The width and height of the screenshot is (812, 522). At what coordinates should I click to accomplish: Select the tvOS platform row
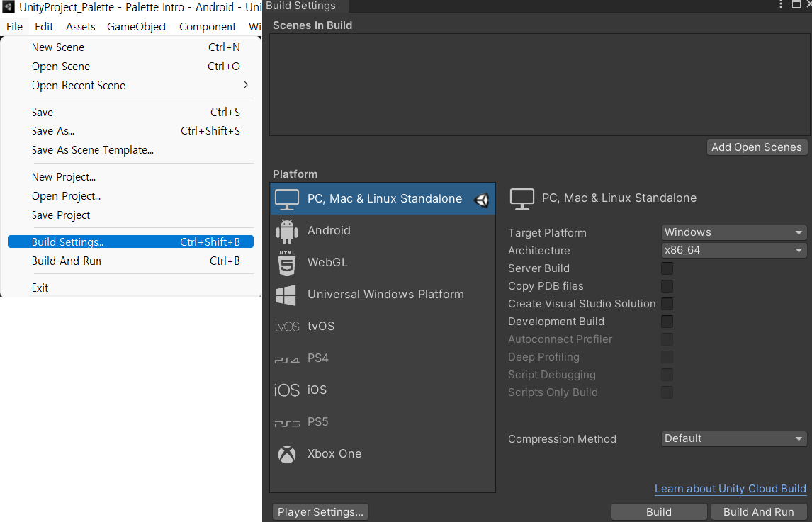click(x=383, y=327)
